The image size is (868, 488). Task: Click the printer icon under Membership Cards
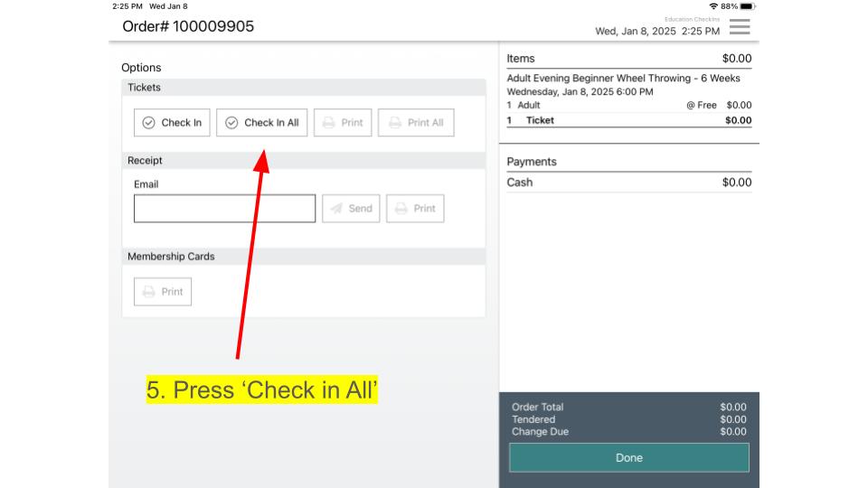(x=149, y=292)
